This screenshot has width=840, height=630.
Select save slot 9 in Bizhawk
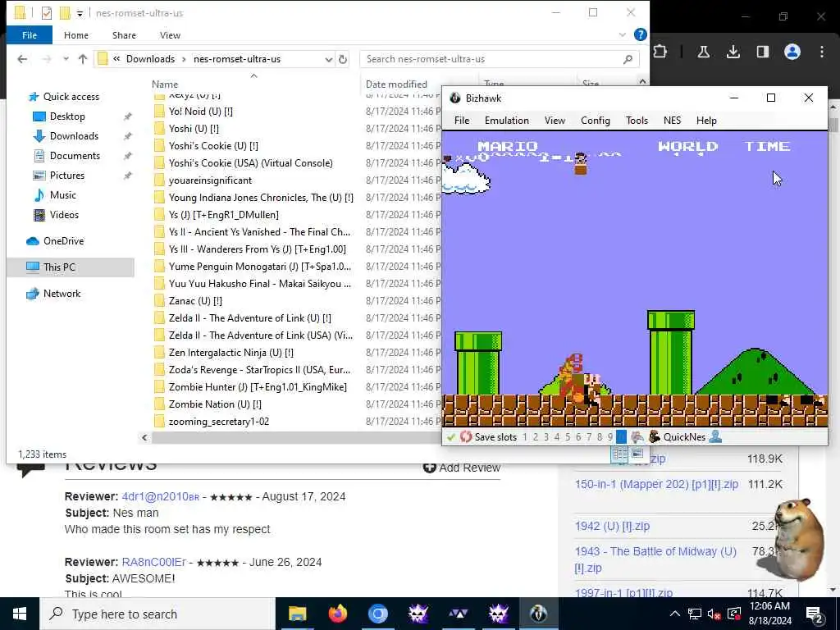[610, 437]
